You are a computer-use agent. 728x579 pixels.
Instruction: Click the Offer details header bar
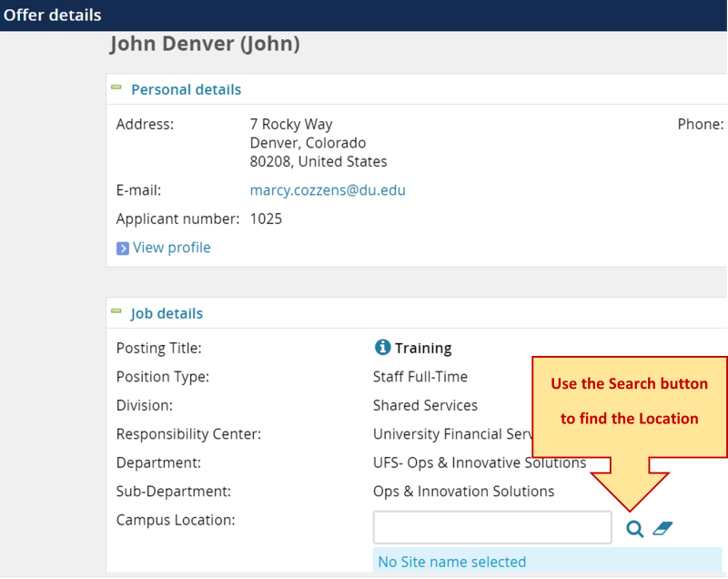click(x=52, y=15)
